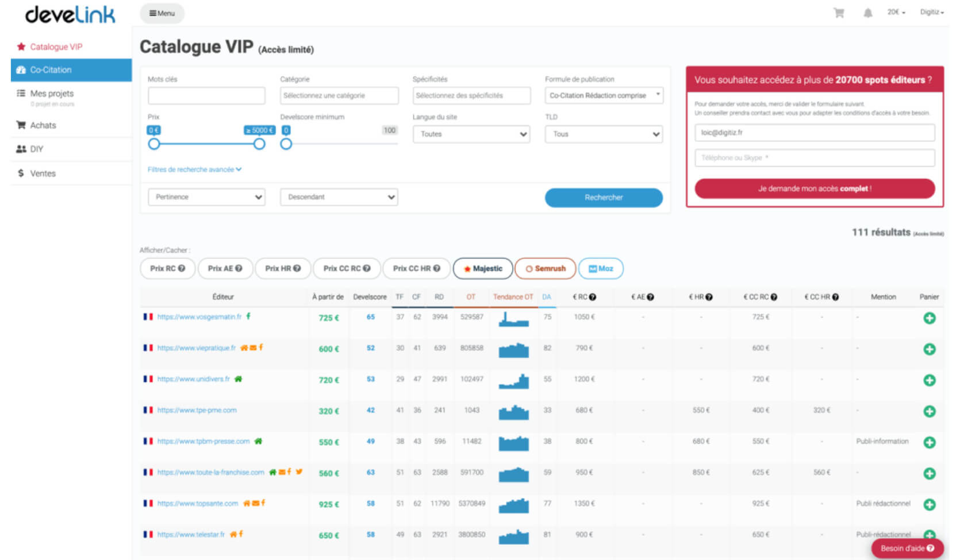Open the Langue du site dropdown
The image size is (960, 560).
pos(471,134)
